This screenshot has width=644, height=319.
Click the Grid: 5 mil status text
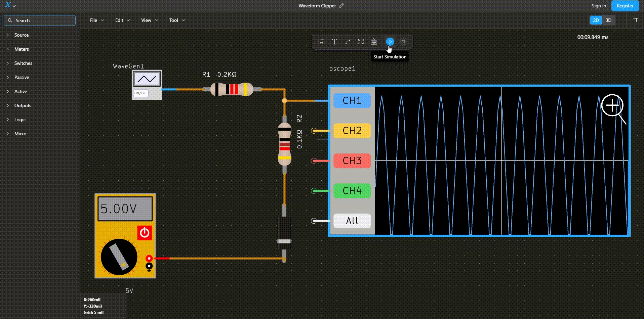(x=93, y=312)
